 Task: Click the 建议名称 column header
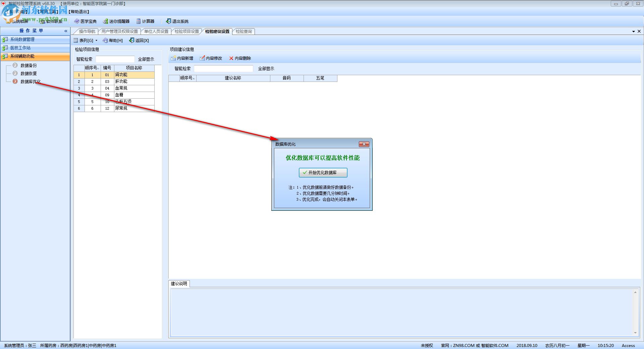tap(233, 78)
